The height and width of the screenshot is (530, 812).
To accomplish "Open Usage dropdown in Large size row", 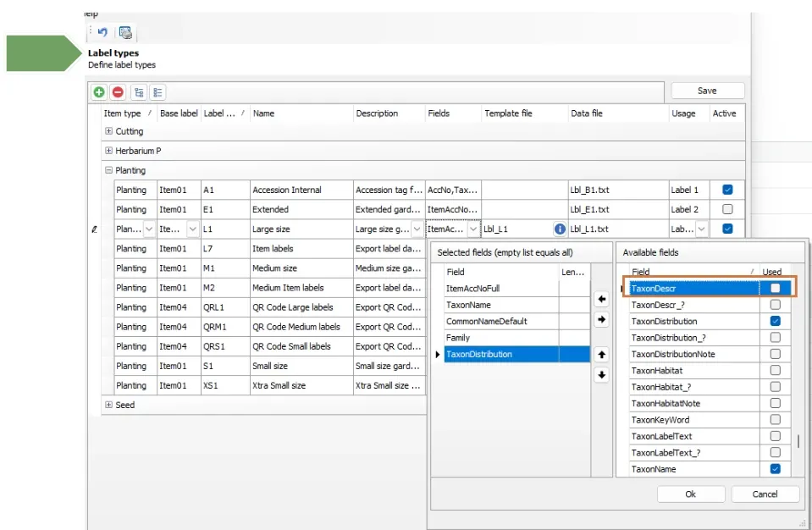I will pyautogui.click(x=701, y=229).
